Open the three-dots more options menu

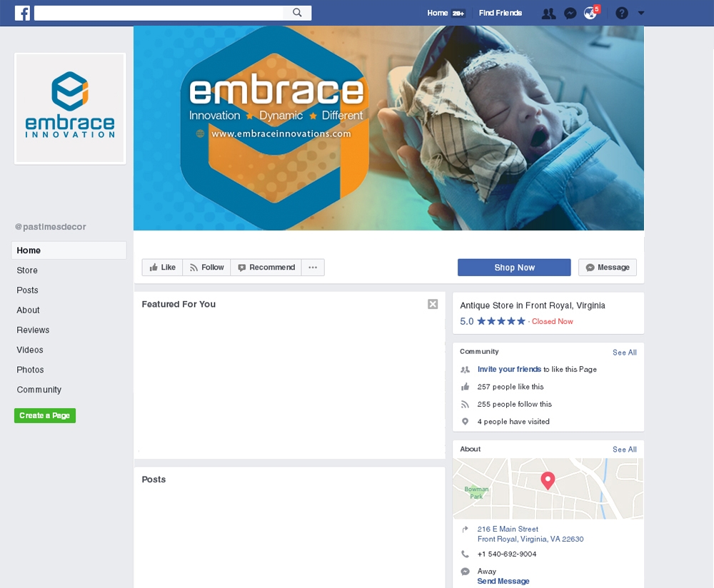[x=313, y=267]
